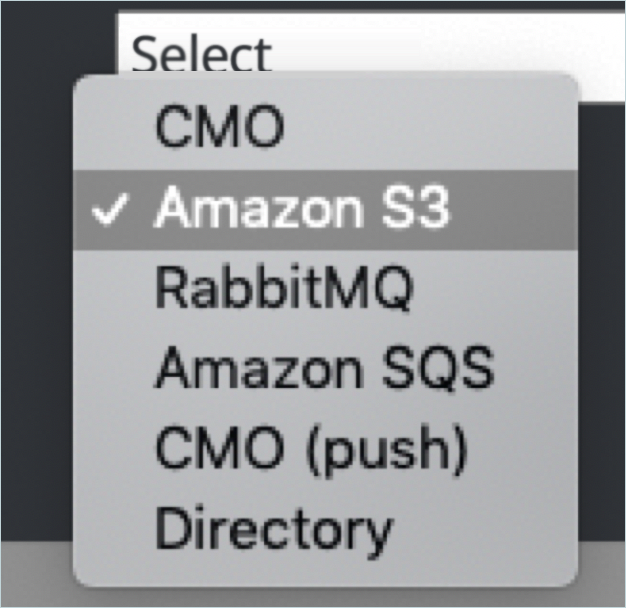Select the Amazon SQS option
The width and height of the screenshot is (626, 608).
pos(324,370)
